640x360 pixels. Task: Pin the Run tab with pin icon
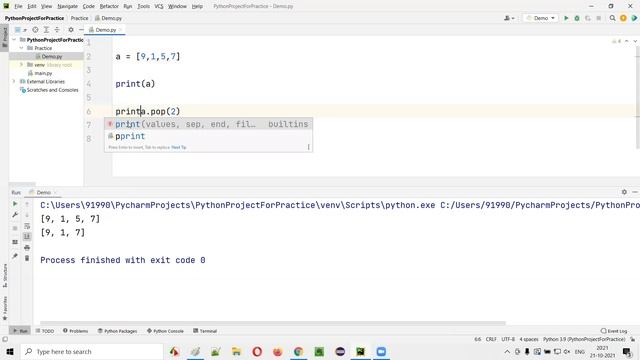click(x=15, y=256)
